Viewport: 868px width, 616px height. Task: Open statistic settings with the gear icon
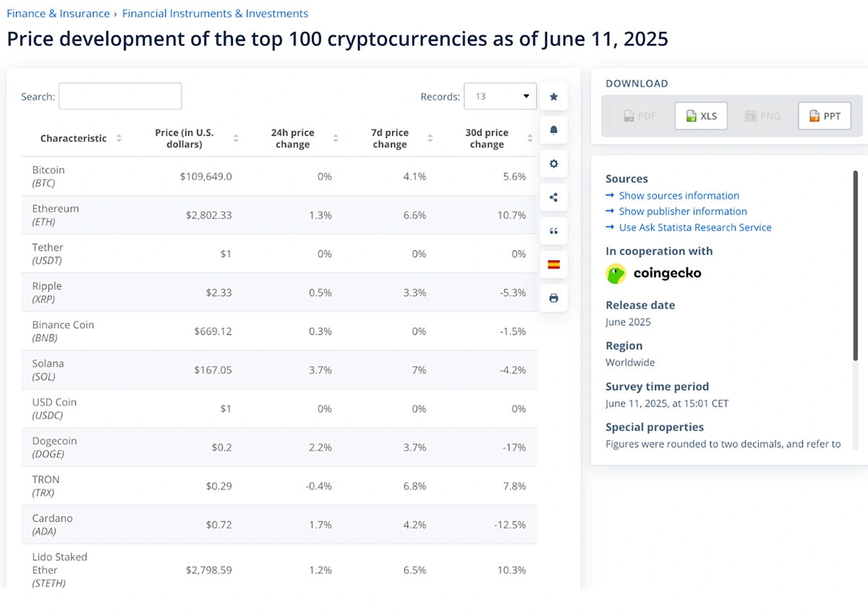pos(553,163)
